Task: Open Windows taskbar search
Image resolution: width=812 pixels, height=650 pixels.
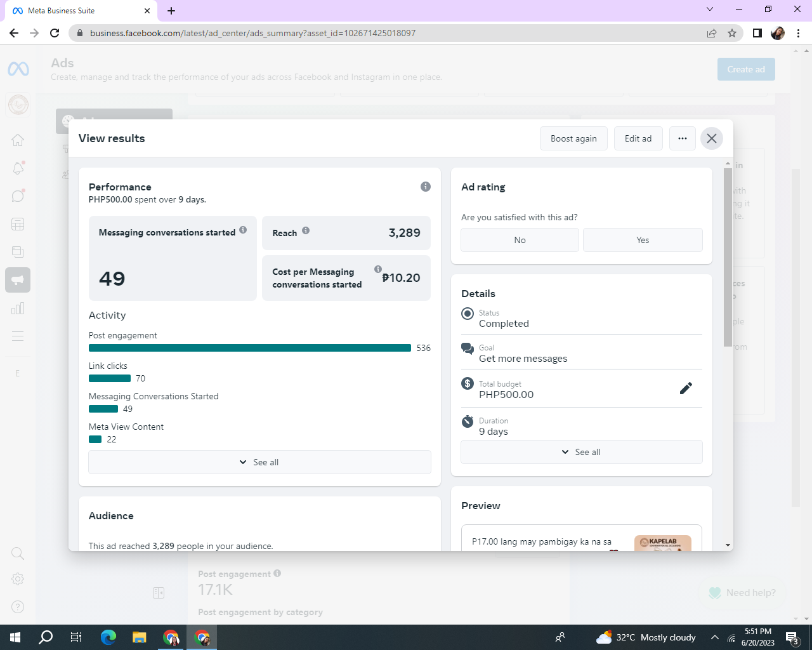Action: coord(46,637)
